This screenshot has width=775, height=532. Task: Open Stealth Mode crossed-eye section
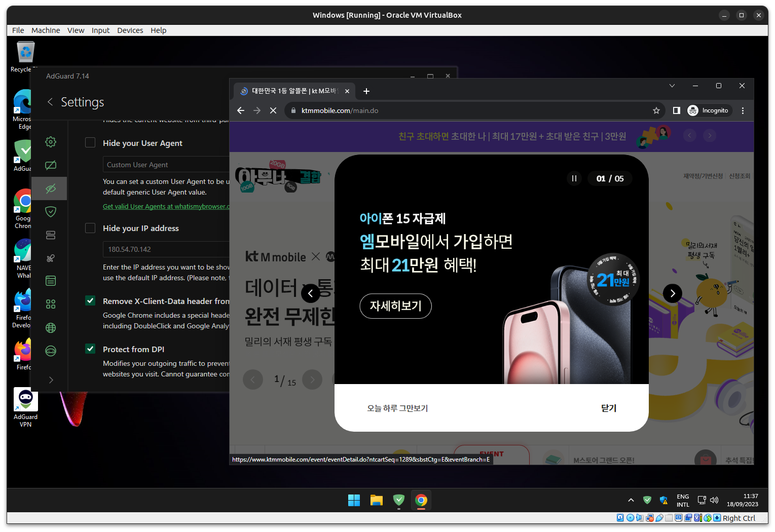(x=50, y=188)
